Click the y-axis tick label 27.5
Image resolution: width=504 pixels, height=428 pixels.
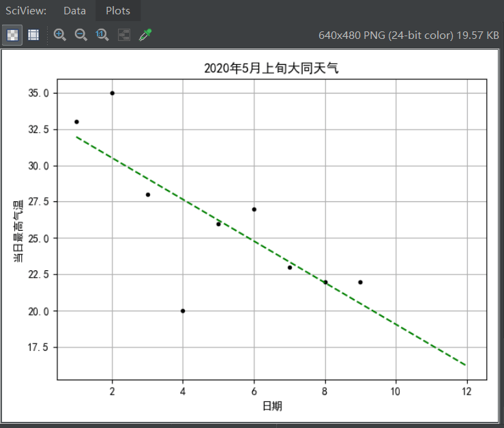pos(39,202)
